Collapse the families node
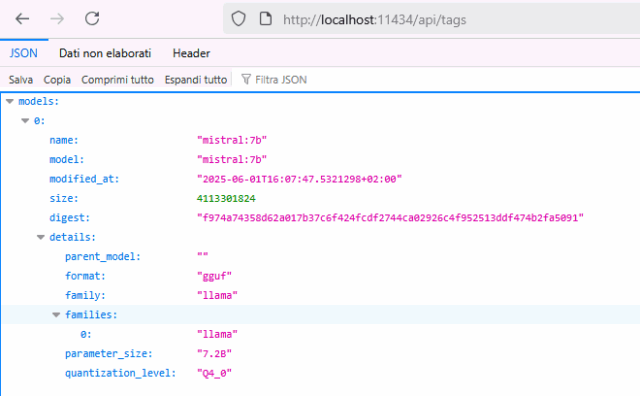The height and width of the screenshot is (396, 640). 56,315
